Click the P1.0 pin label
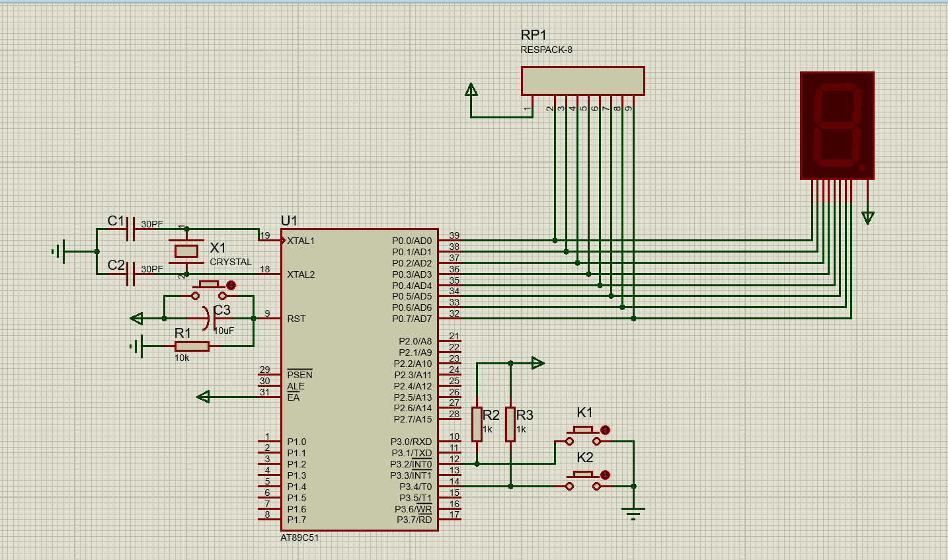This screenshot has height=560, width=948. 297,442
